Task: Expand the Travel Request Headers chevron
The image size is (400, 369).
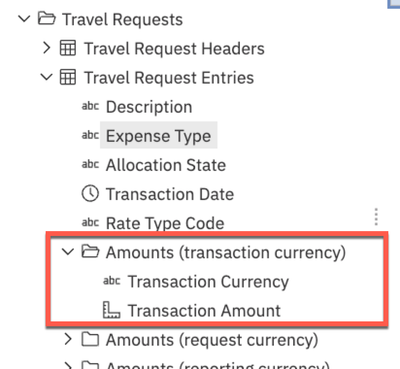Action: click(47, 48)
